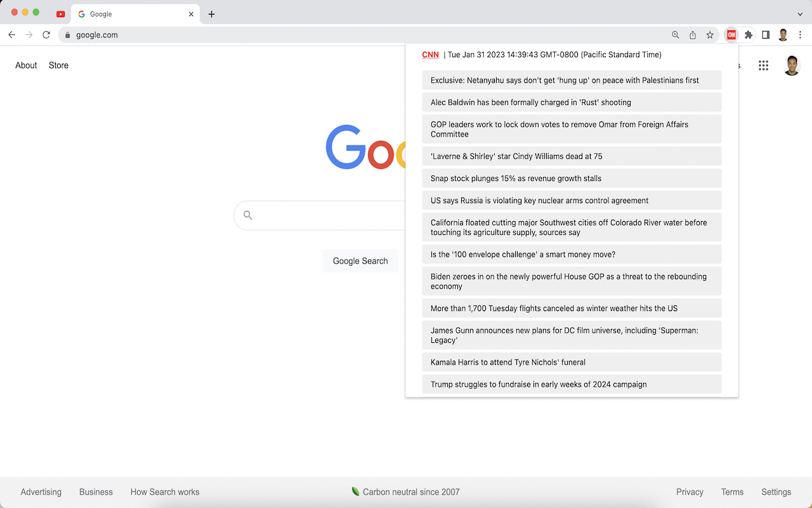Open Chrome profile avatar in toolbar
812x508 pixels.
pos(783,35)
